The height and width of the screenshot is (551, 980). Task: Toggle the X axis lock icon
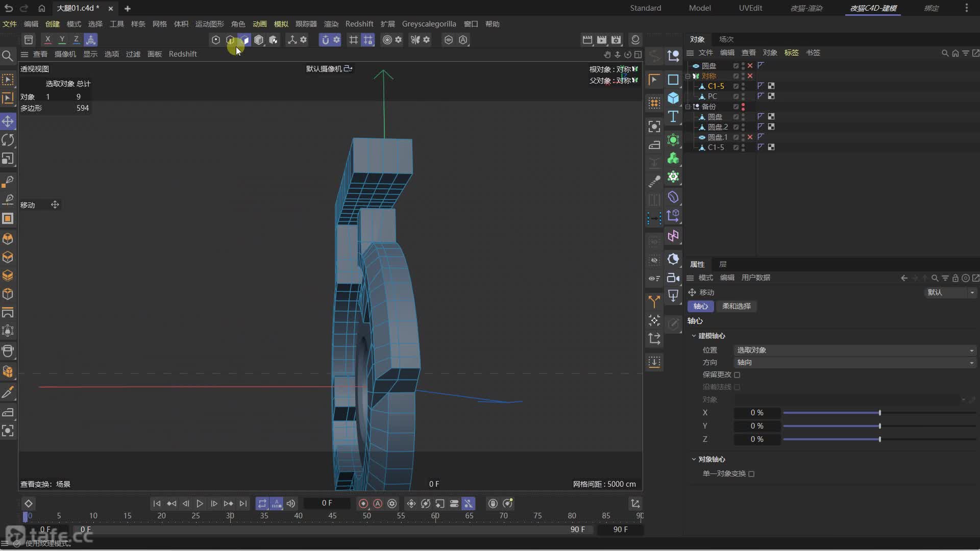click(x=47, y=40)
